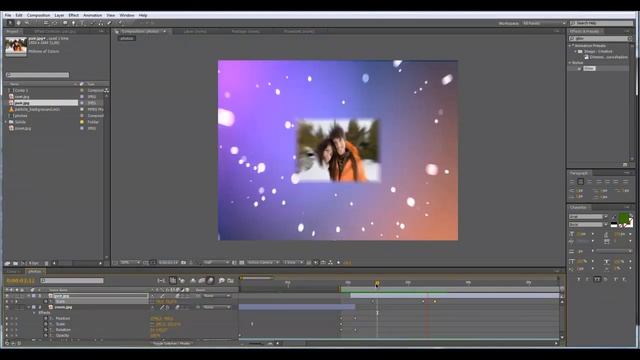Select Comp 1 in Project panel
The image size is (640, 360).
(21, 91)
